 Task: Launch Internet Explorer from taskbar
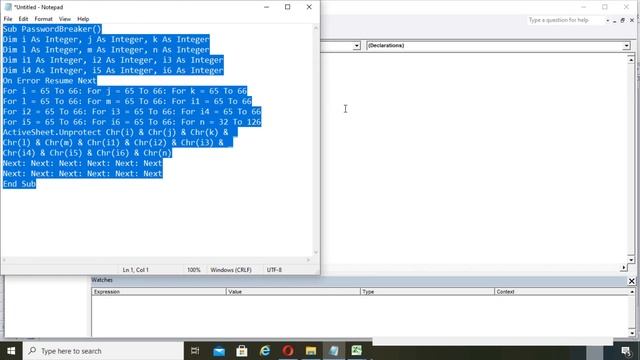coord(265,351)
